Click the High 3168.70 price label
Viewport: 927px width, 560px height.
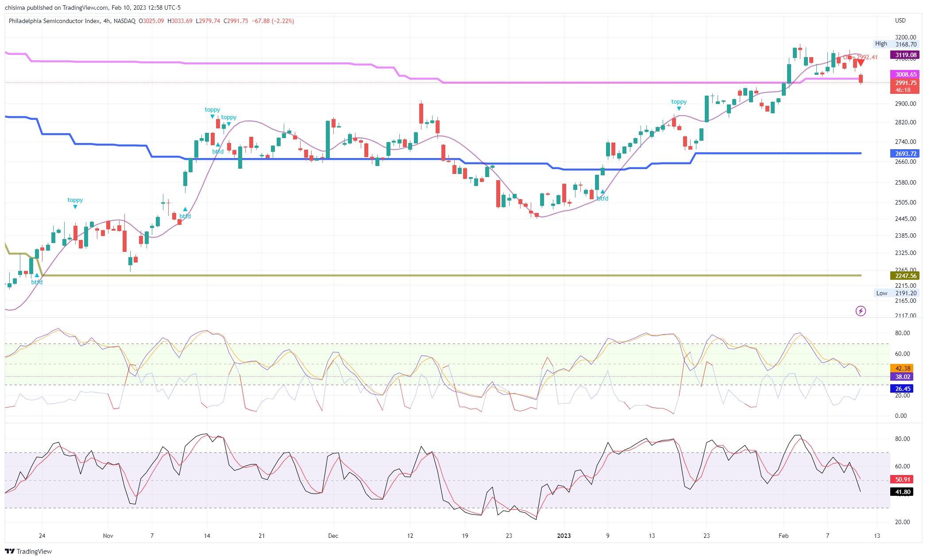pos(896,44)
